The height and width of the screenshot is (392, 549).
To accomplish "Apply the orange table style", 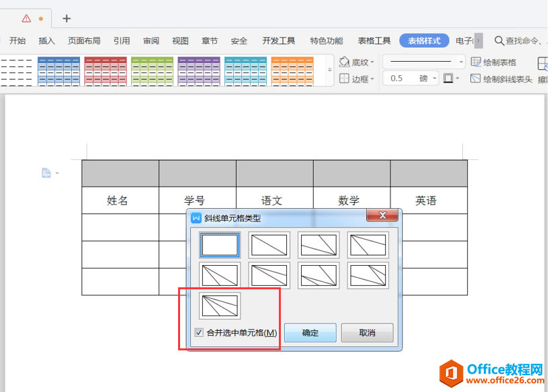I will tap(292, 71).
